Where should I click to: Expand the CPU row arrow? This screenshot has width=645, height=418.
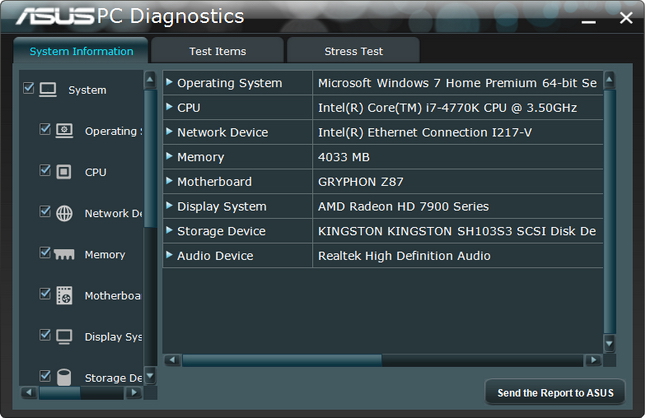169,107
